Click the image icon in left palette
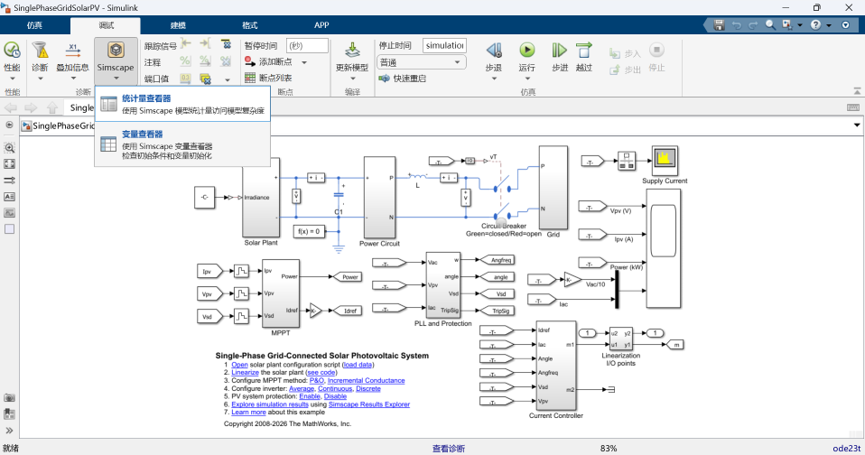 9,213
